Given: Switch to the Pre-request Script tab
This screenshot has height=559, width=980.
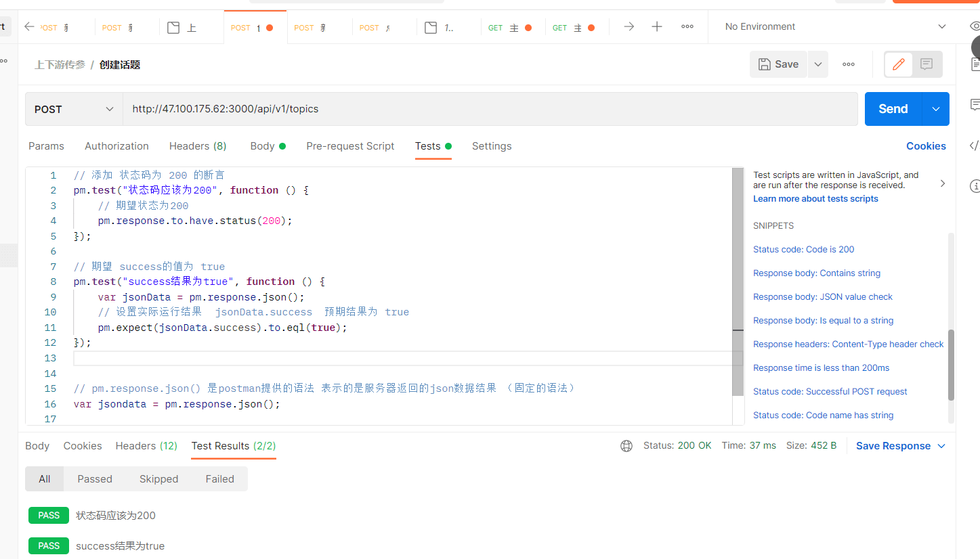Looking at the screenshot, I should pyautogui.click(x=350, y=146).
